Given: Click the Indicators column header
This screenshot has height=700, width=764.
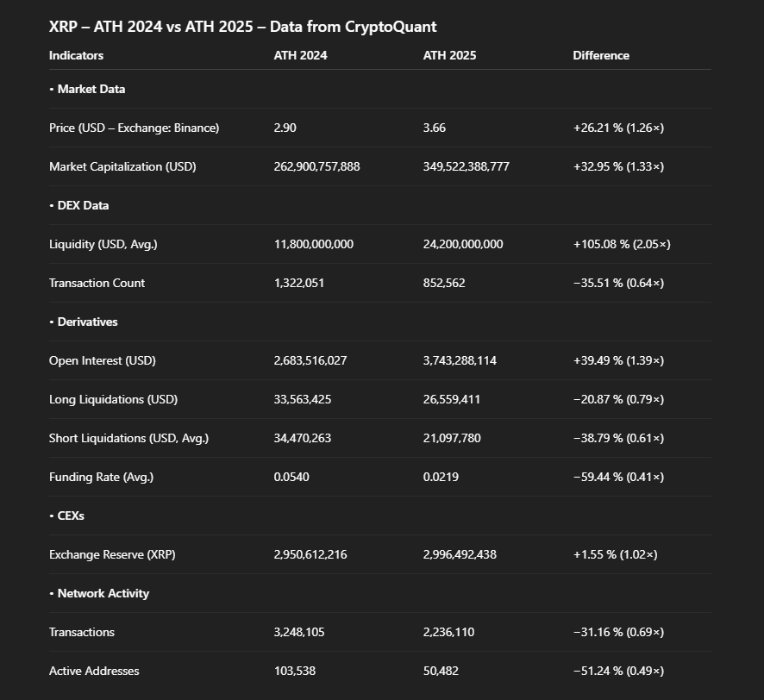Looking at the screenshot, I should 76,55.
